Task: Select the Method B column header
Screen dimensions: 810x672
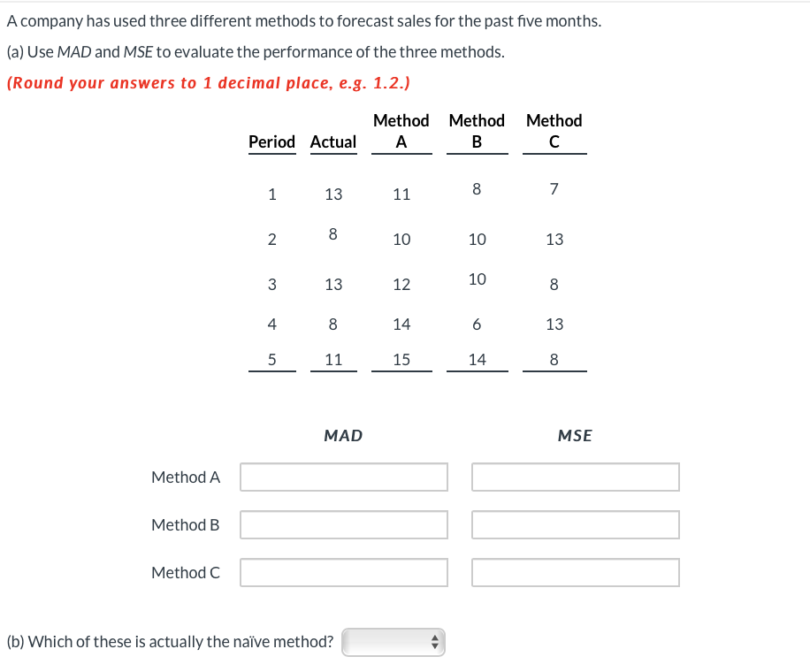Action: (x=477, y=131)
